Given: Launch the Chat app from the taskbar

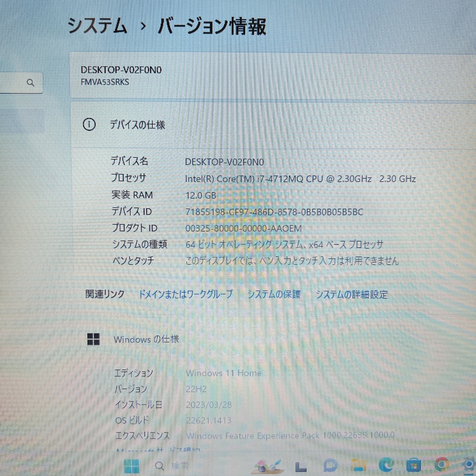Looking at the screenshot, I should tap(329, 466).
